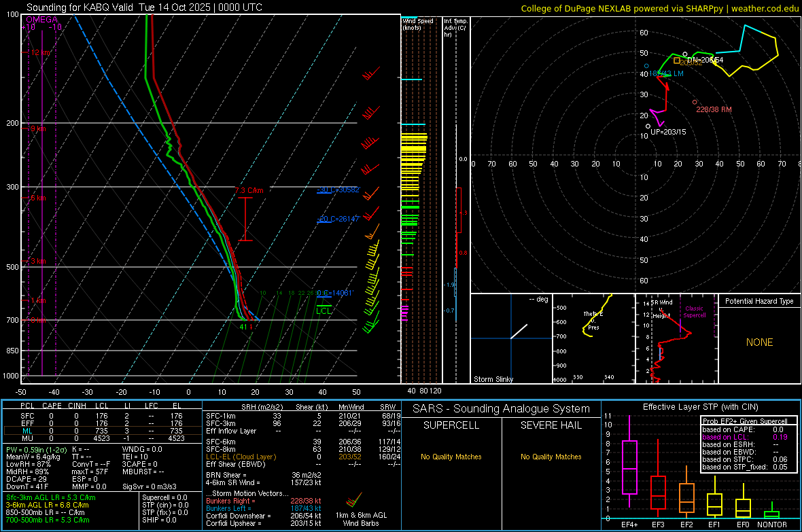Image resolution: width=802 pixels, height=532 pixels.
Task: Click the green LCL label
Action: click(324, 311)
